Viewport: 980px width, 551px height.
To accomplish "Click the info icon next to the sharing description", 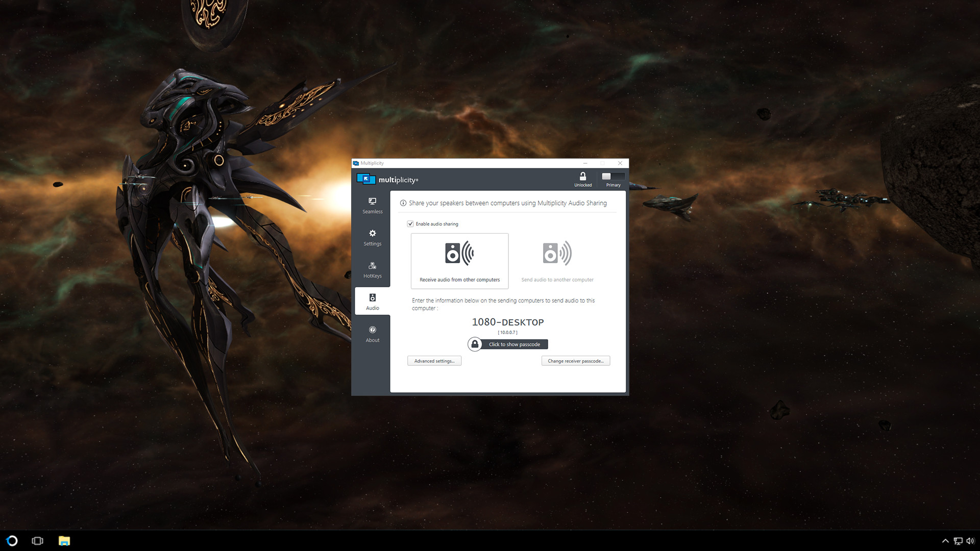I will pyautogui.click(x=403, y=203).
